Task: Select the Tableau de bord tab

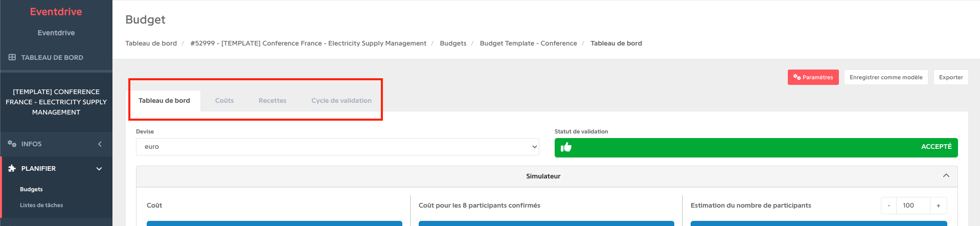Action: click(x=164, y=101)
